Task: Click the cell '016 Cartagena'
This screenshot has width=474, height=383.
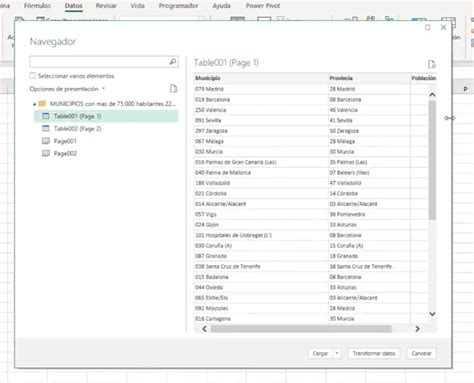Action: point(261,319)
